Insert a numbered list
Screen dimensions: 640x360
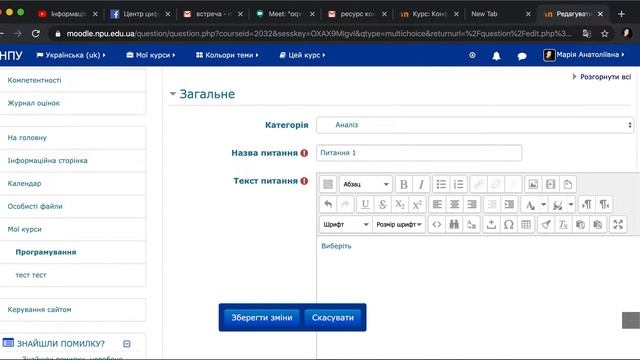(x=458, y=184)
